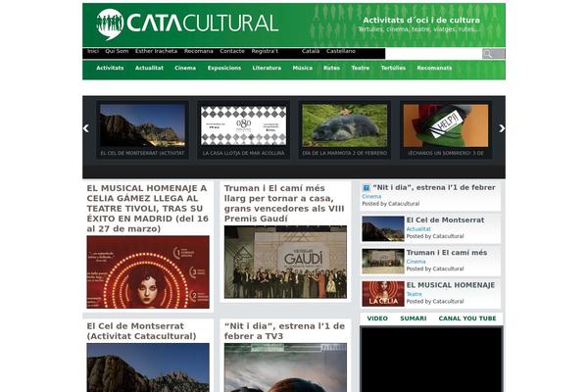588x392 pixels.
Task: Open sidebar post El Cel de Montserrat
Action: click(x=445, y=220)
